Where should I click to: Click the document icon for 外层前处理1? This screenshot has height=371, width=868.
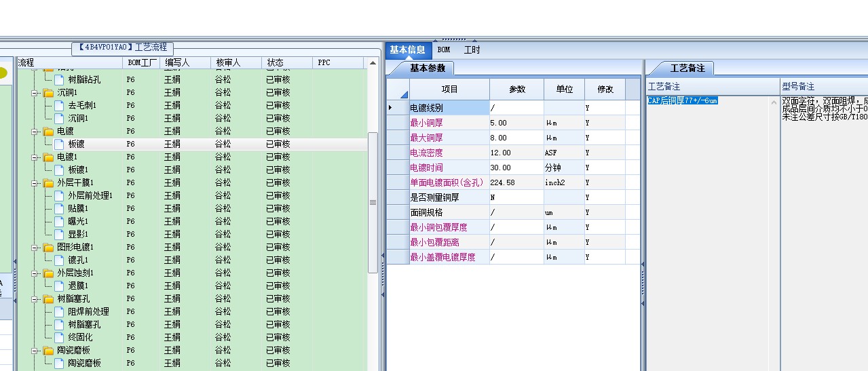click(x=59, y=195)
